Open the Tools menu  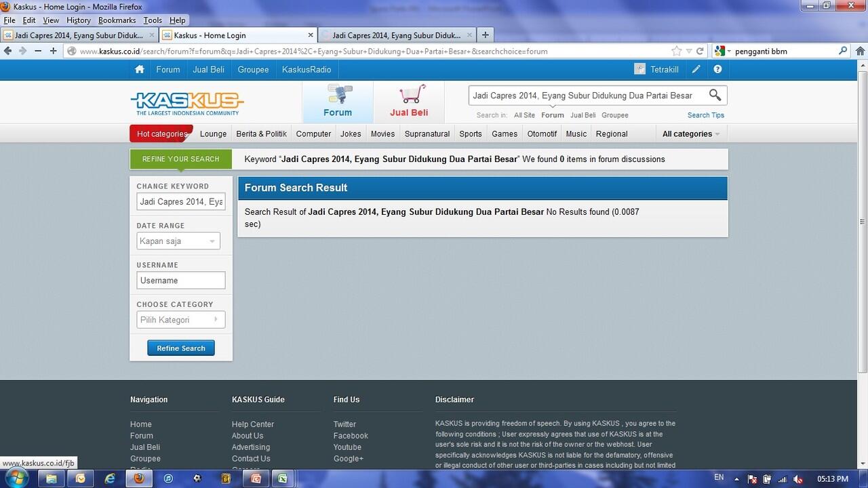(153, 20)
